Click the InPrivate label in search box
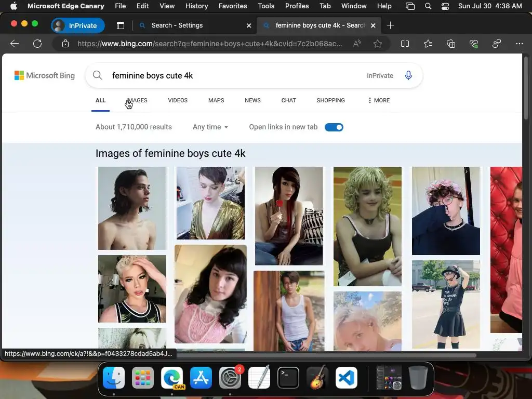The image size is (532, 399). tap(380, 76)
